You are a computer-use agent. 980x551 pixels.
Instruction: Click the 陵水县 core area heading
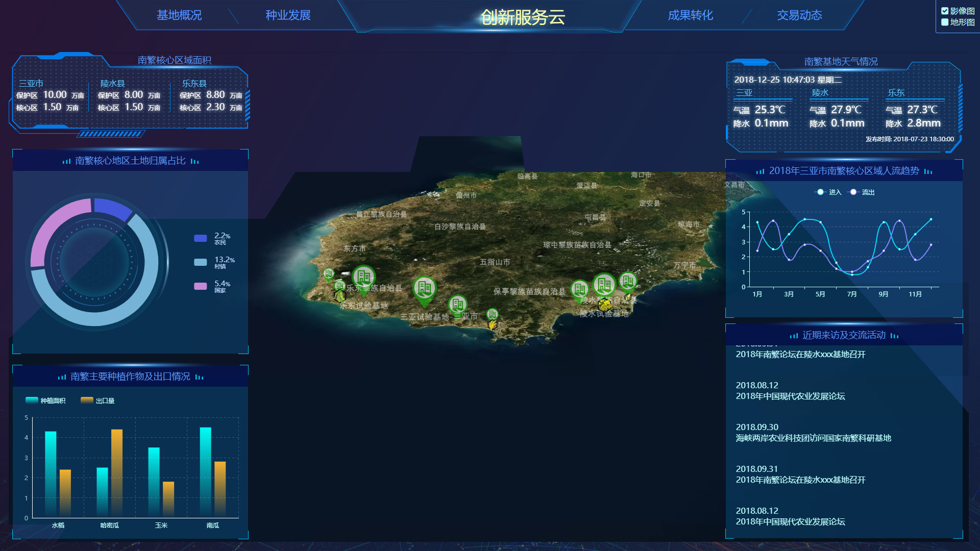pos(113,83)
